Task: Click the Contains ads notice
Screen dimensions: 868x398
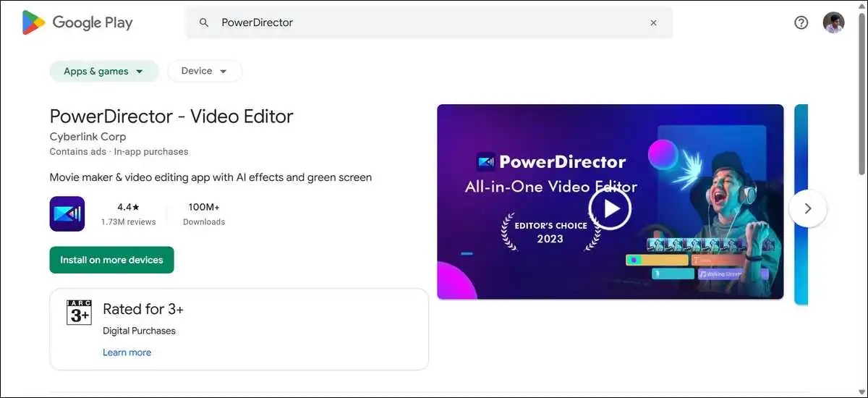Action: pyautogui.click(x=78, y=152)
